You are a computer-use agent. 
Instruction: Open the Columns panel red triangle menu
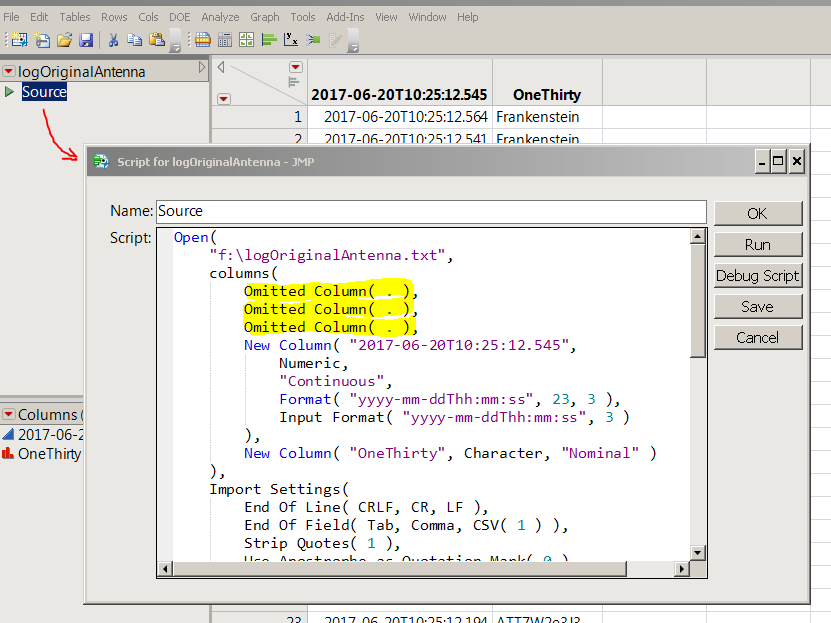[x=9, y=415]
